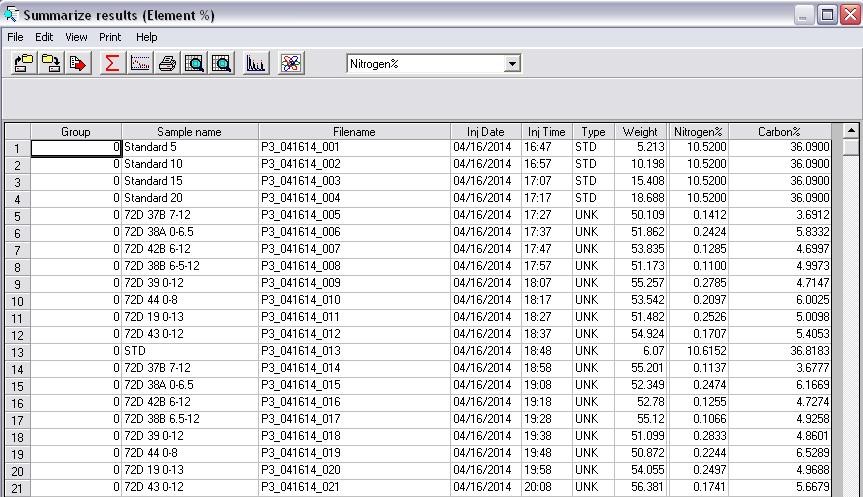Click the line graph toolbar icon
863x497 pixels.
pos(139,63)
